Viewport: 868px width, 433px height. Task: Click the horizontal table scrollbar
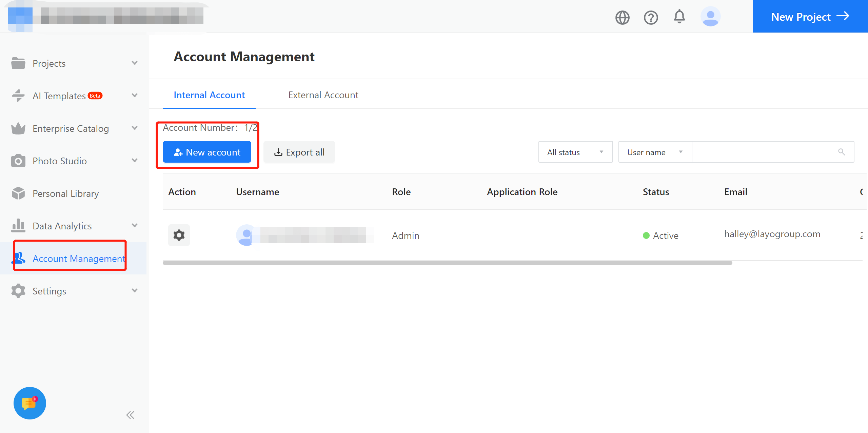tap(447, 263)
